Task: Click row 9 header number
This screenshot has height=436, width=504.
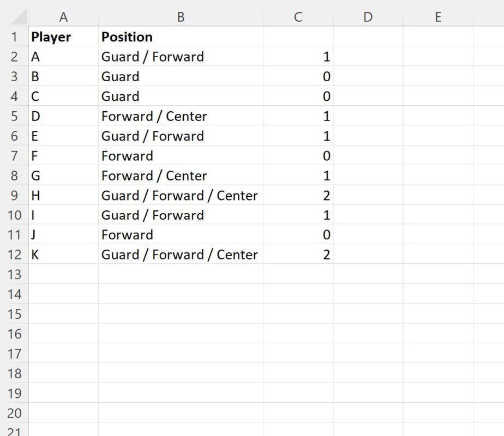Action: 14,196
